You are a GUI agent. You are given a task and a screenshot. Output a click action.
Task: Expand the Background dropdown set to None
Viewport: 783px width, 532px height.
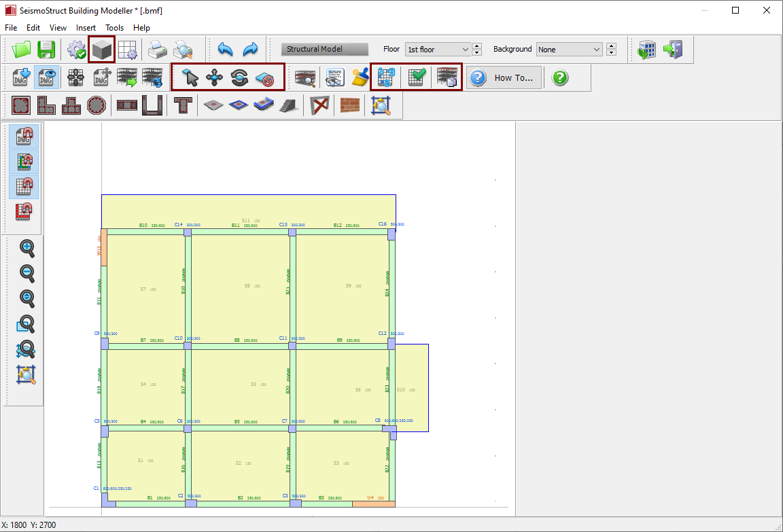click(x=569, y=50)
